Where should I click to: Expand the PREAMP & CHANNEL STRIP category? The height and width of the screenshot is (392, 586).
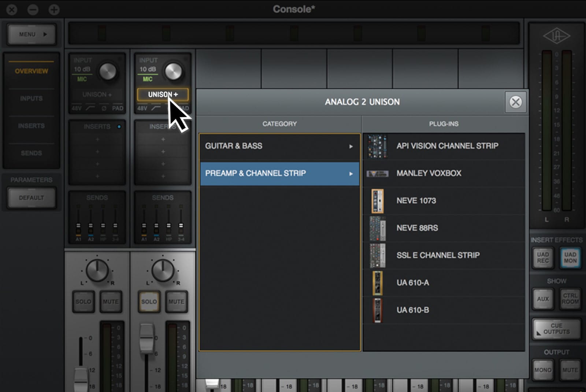tap(279, 173)
